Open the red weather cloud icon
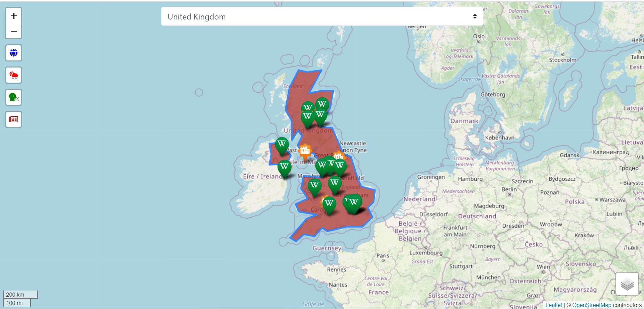The height and width of the screenshot is (309, 644). tap(14, 75)
